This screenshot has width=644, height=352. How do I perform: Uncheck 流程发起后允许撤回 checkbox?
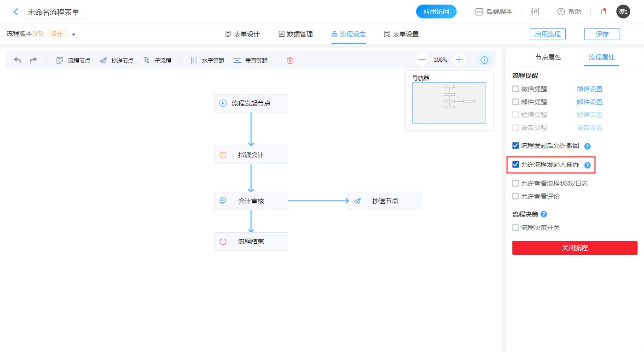(516, 146)
